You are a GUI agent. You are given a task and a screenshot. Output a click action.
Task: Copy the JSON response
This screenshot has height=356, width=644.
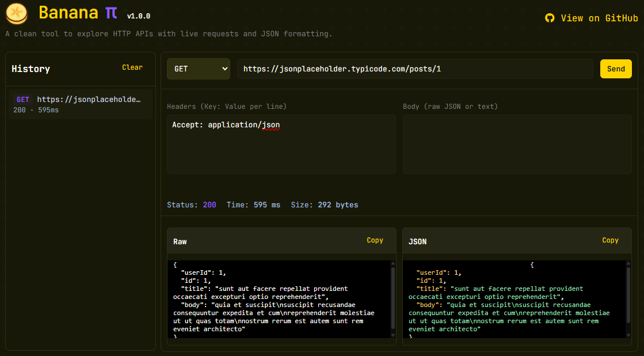(610, 240)
